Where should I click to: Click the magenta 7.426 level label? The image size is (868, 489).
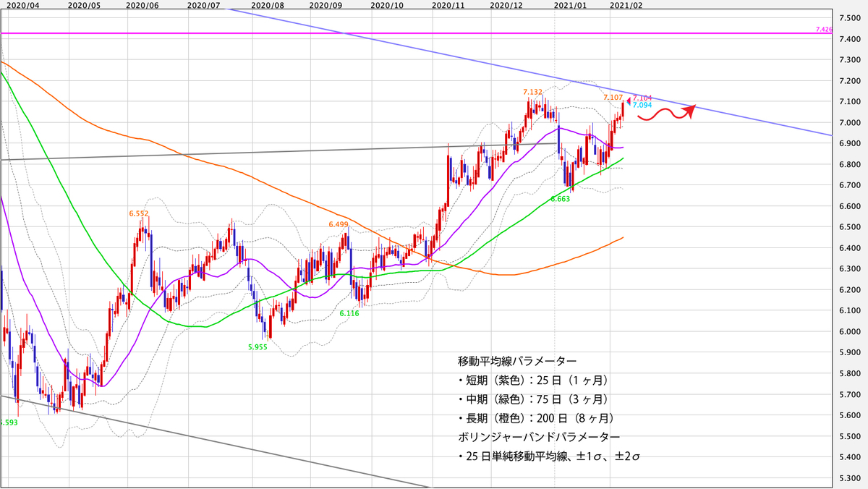[x=824, y=29]
